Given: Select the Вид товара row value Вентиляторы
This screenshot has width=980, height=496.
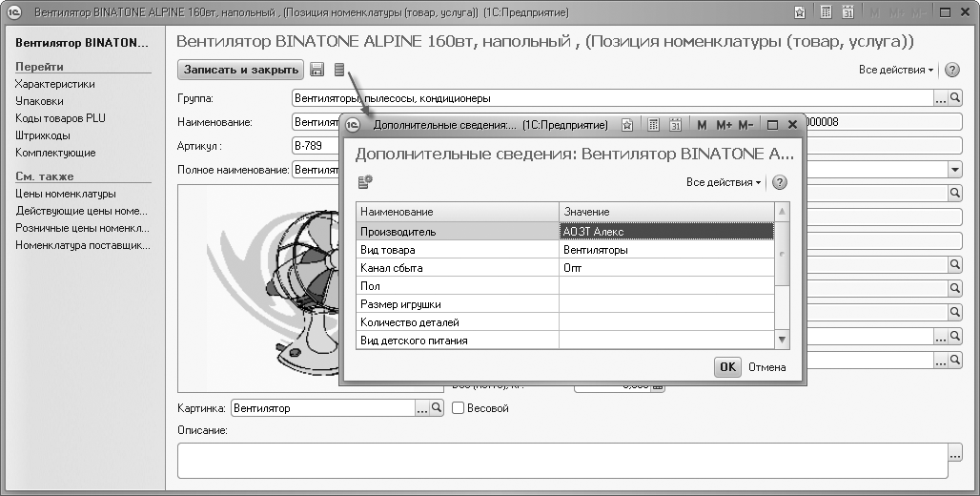Looking at the screenshot, I should click(x=665, y=250).
